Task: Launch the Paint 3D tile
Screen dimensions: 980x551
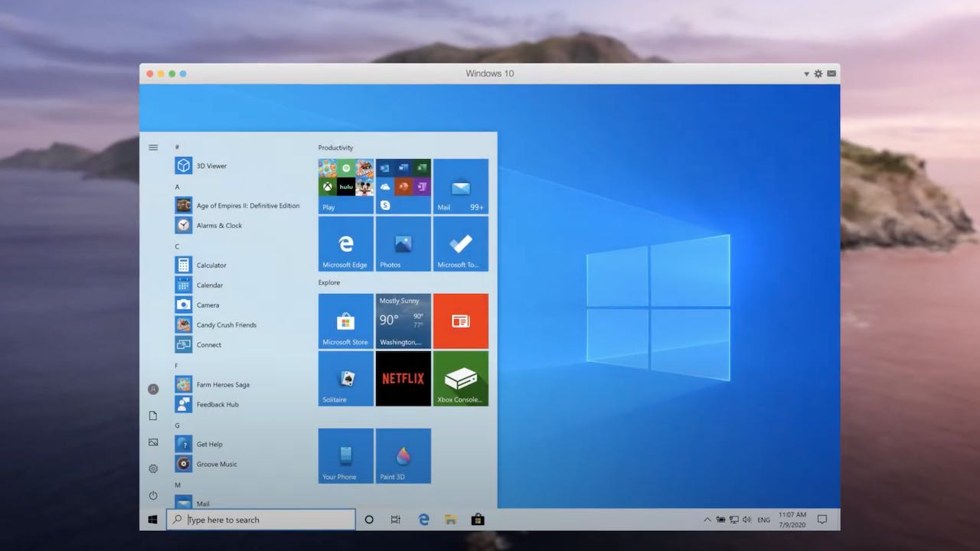Action: click(x=403, y=456)
